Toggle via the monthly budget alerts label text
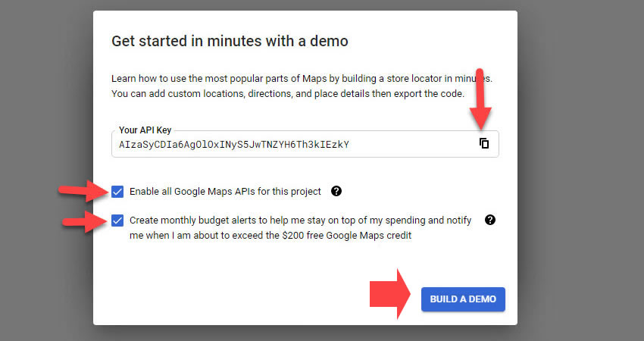The width and height of the screenshot is (644, 341). pos(300,221)
